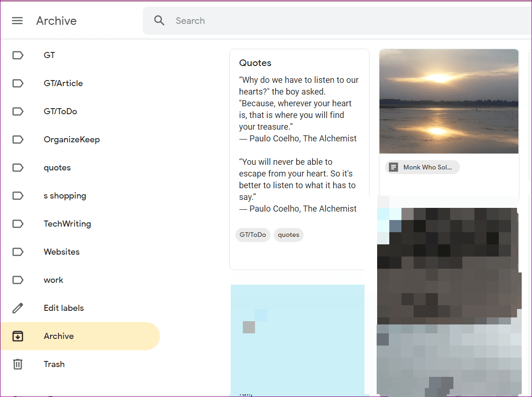This screenshot has width=532, height=397.
Task: Click the label icon beside Websites
Action: click(x=18, y=252)
